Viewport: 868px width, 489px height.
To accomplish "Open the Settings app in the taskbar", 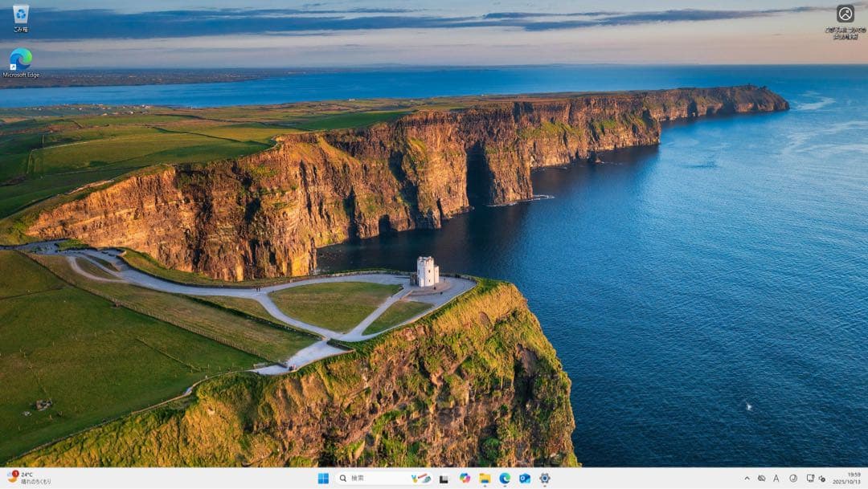I will (545, 479).
